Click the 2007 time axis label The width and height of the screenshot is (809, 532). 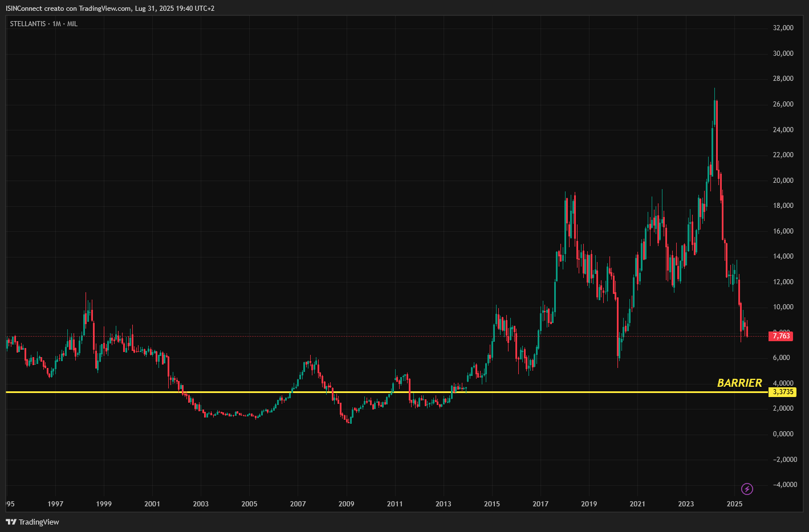point(298,504)
